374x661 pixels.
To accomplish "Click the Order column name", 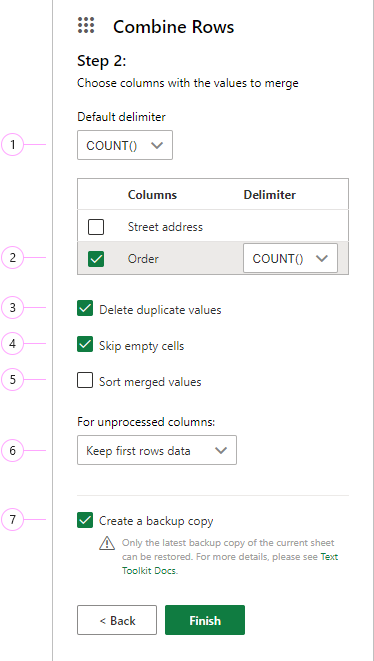I will [x=143, y=258].
